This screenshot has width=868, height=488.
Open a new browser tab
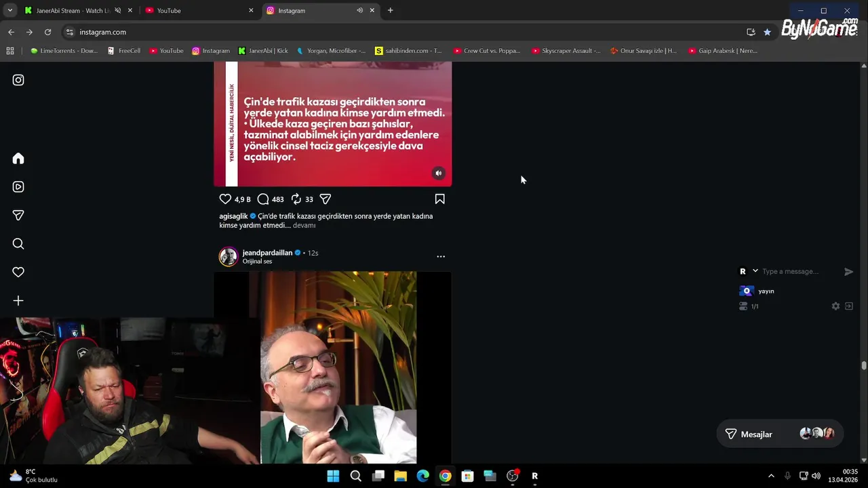390,11
